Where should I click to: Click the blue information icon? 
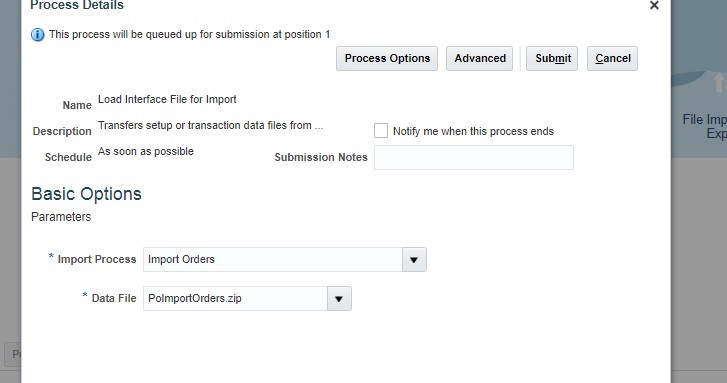click(38, 35)
